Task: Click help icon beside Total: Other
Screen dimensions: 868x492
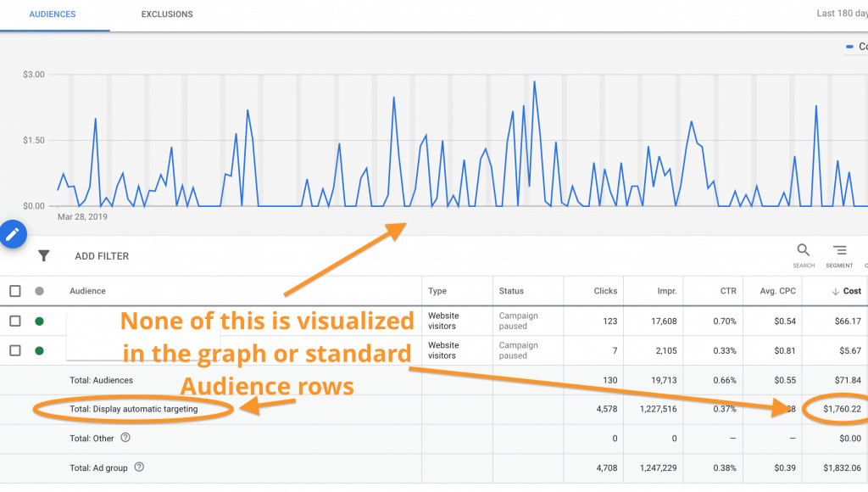Action: [125, 439]
